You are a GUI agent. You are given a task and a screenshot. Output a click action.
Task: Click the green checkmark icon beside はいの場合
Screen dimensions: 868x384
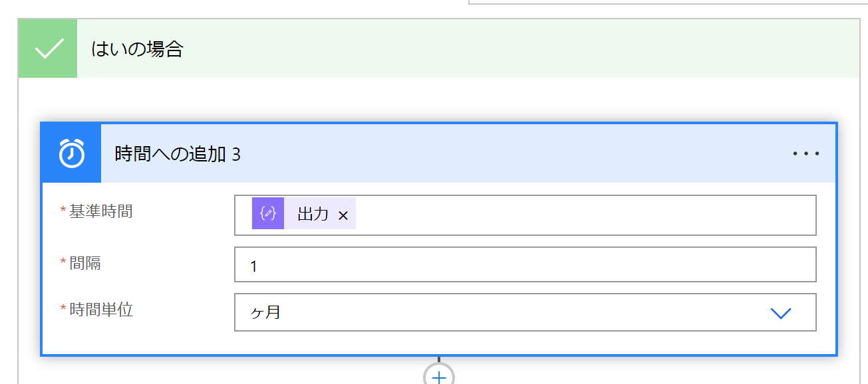(48, 49)
